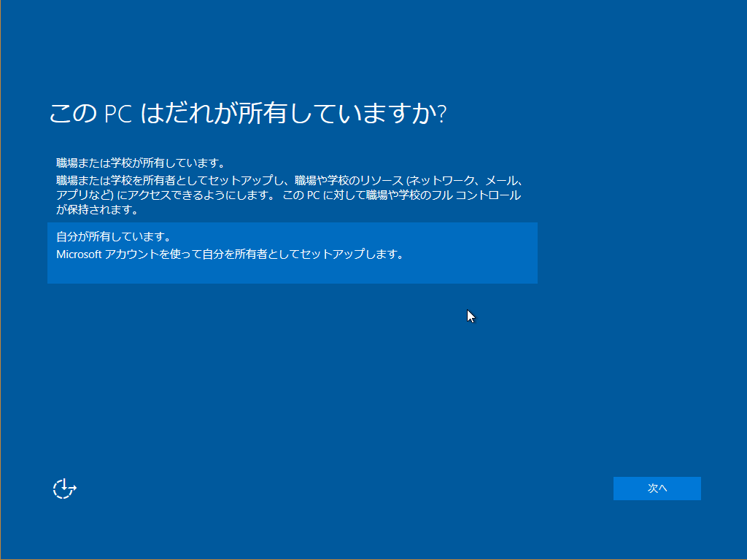
Task: Expand details of the work/school ownership choice
Action: tap(292, 182)
